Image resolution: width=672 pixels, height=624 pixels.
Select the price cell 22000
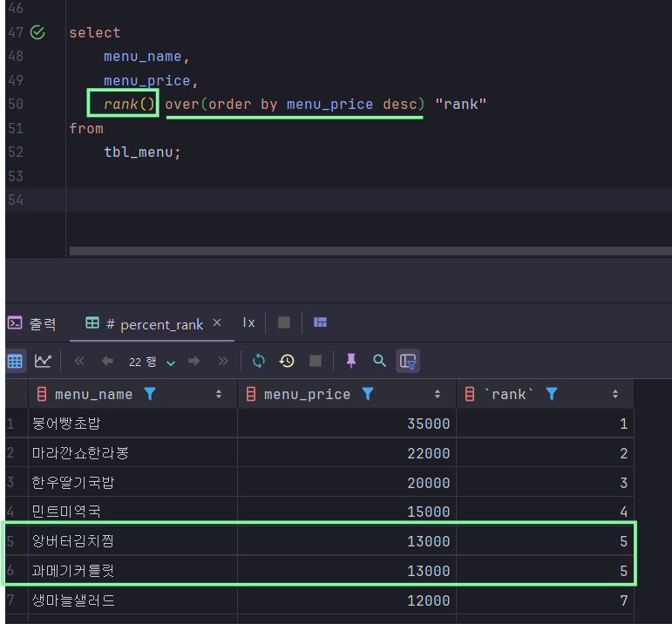coord(347,453)
